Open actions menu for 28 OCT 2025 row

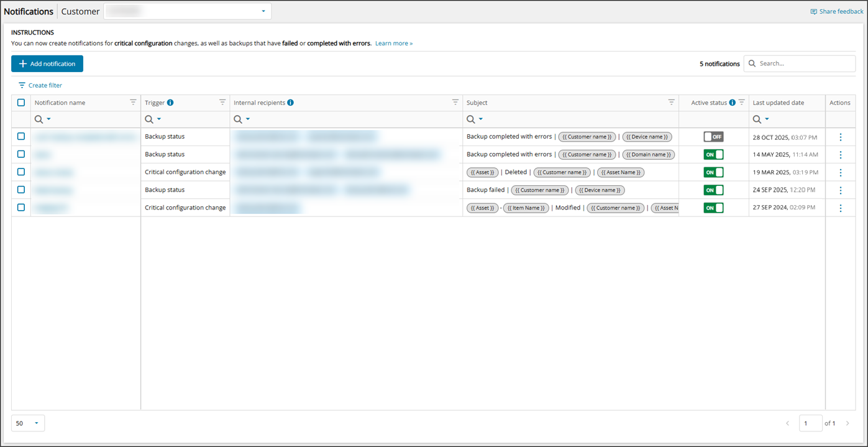[840, 137]
